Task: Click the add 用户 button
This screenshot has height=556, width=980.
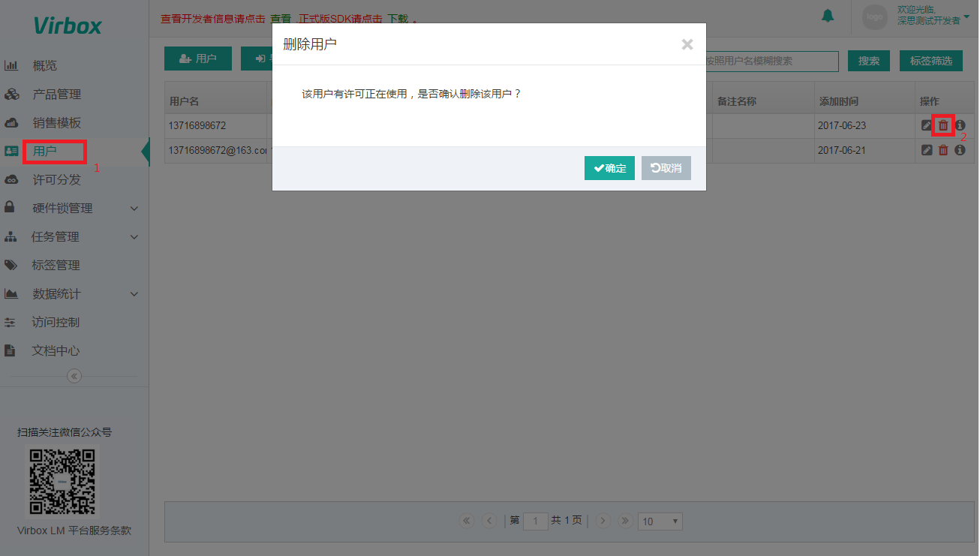Action: [198, 59]
